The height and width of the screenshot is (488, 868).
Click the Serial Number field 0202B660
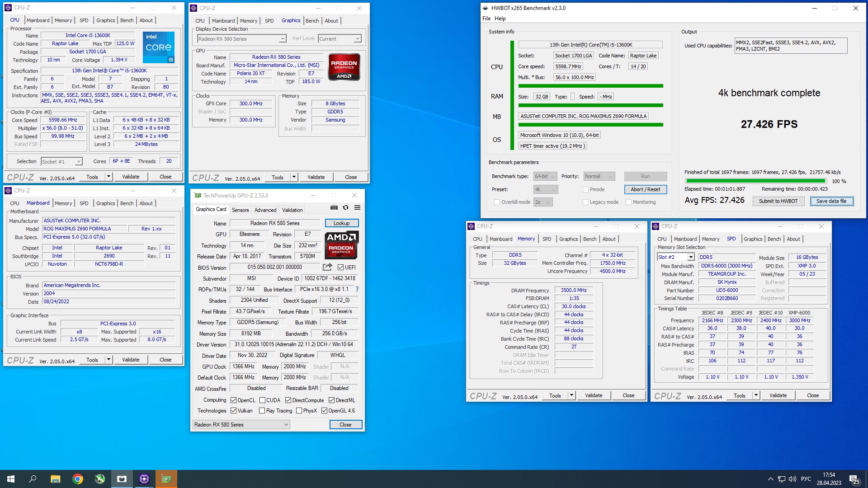727,298
